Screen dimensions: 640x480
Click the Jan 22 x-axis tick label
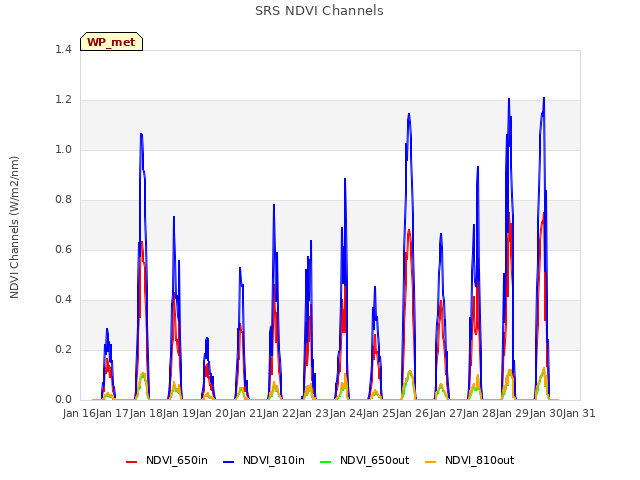pyautogui.click(x=279, y=413)
